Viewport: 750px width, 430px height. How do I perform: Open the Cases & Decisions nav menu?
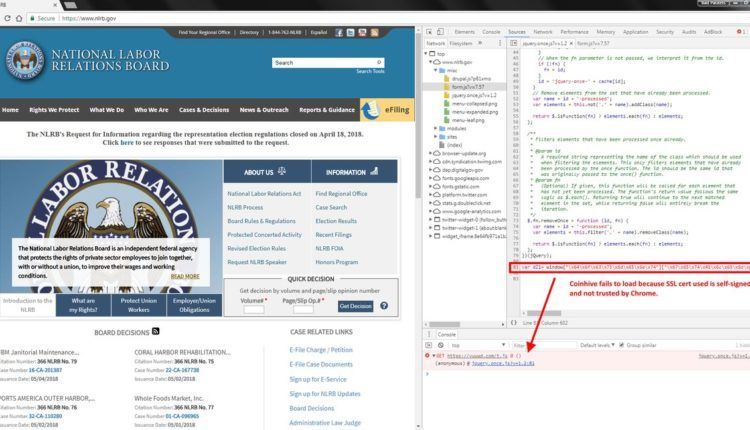[203, 110]
